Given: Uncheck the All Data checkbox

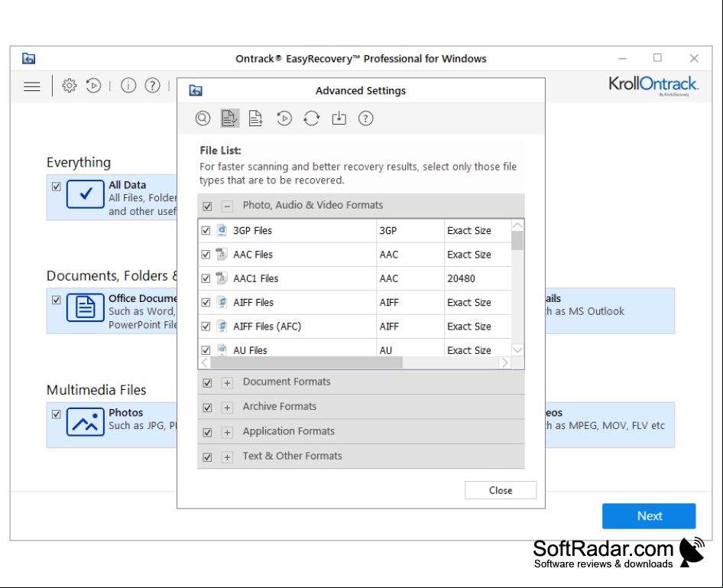Looking at the screenshot, I should click(x=57, y=187).
